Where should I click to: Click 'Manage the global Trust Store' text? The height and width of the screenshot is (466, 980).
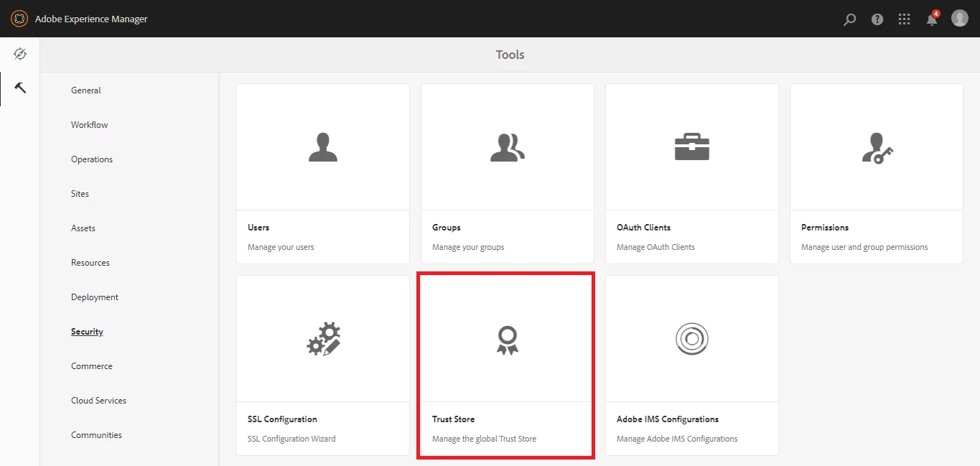coord(485,439)
